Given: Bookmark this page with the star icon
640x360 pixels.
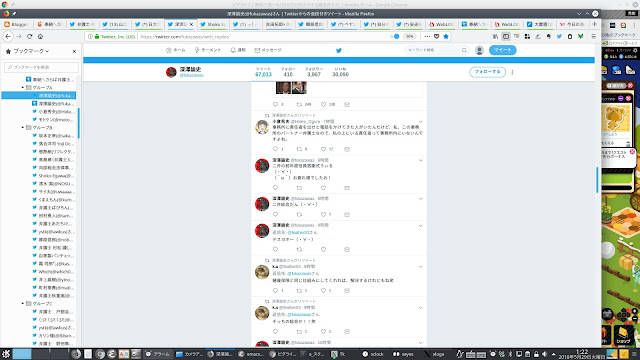Looking at the screenshot, I should pos(446,36).
